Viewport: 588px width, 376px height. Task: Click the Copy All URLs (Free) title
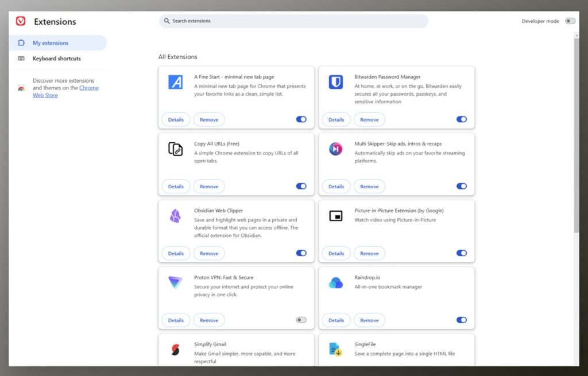[216, 144]
